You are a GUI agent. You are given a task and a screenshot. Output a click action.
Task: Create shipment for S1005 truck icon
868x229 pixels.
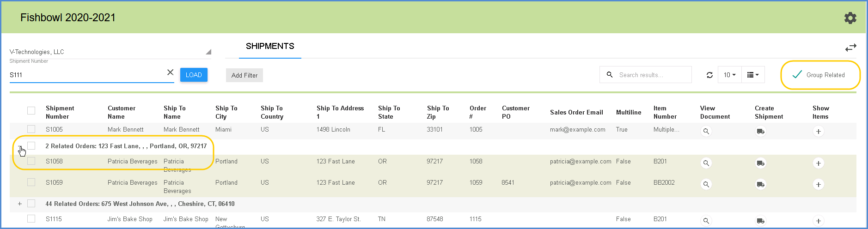point(760,132)
